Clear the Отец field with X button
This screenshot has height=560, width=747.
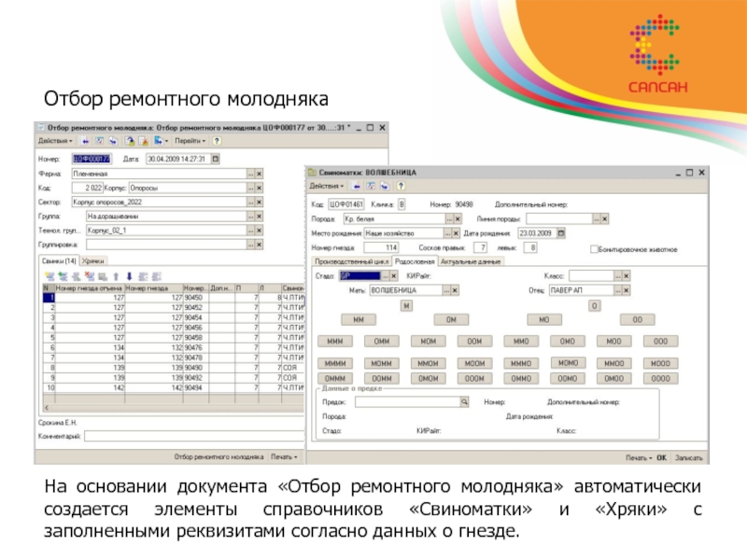pyautogui.click(x=627, y=290)
